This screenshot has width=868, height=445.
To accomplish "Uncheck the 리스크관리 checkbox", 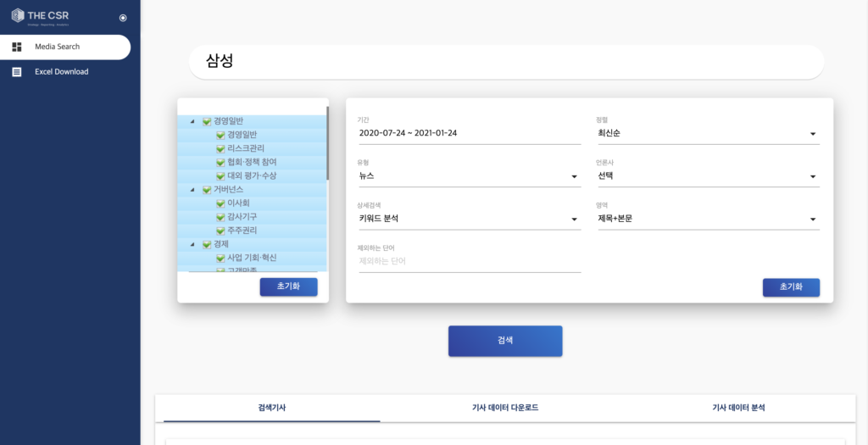I will (x=220, y=148).
